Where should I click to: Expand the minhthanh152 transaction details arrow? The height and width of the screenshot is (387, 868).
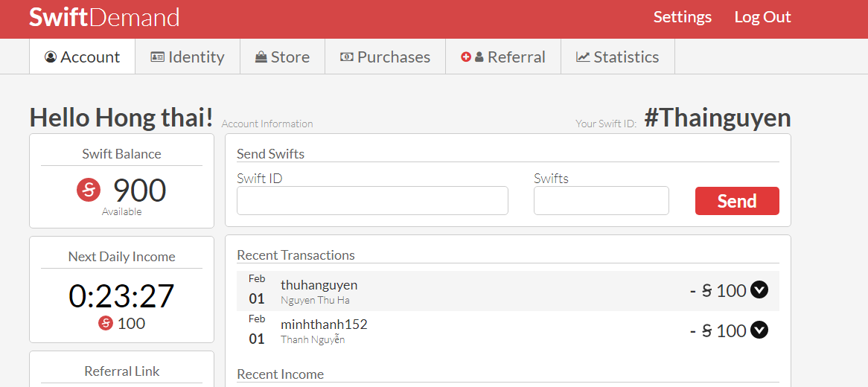[x=759, y=330]
